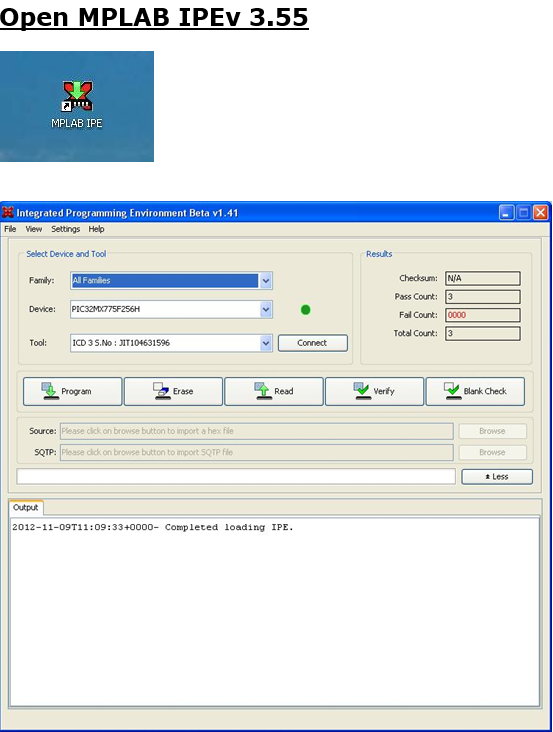Click the Fail Count field showing 0000
Image resolution: width=553 pixels, height=732 pixels.
(x=483, y=315)
